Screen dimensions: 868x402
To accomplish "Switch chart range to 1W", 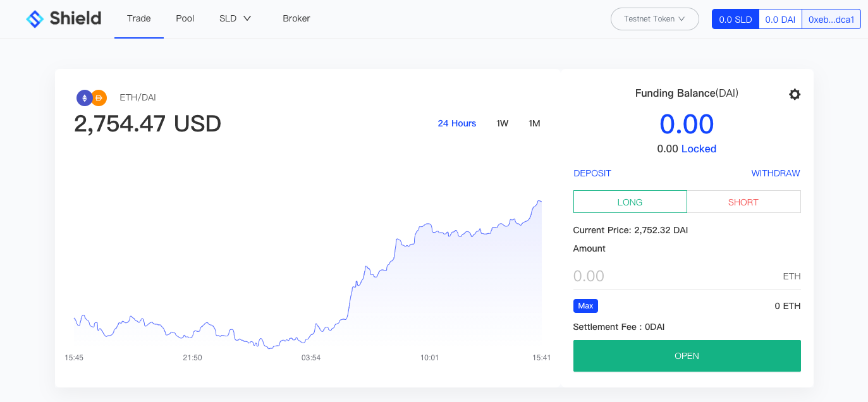I will coord(502,123).
